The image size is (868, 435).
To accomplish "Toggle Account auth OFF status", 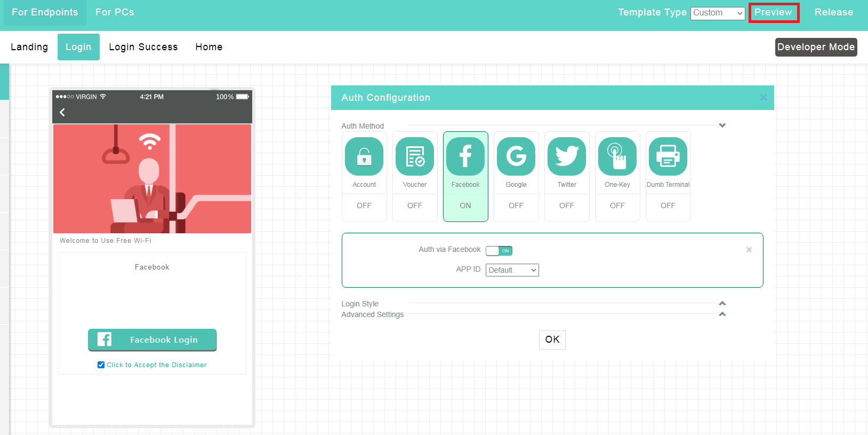I will pyautogui.click(x=364, y=205).
